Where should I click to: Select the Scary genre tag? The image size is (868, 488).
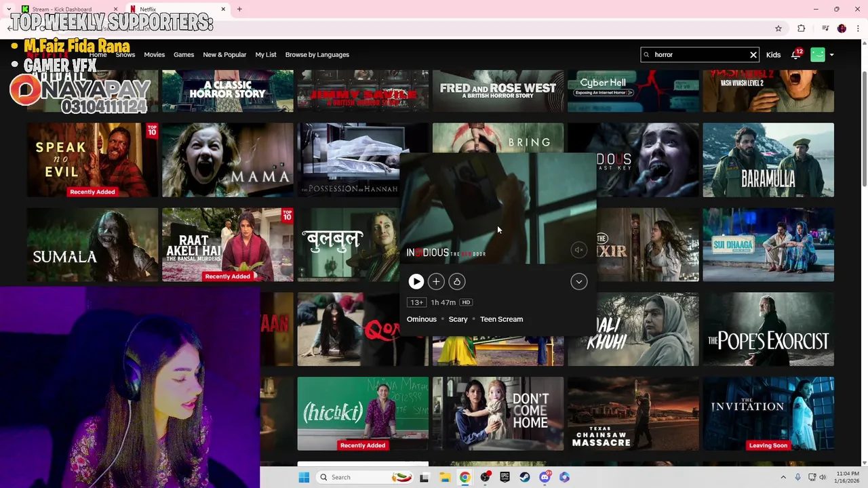point(458,319)
